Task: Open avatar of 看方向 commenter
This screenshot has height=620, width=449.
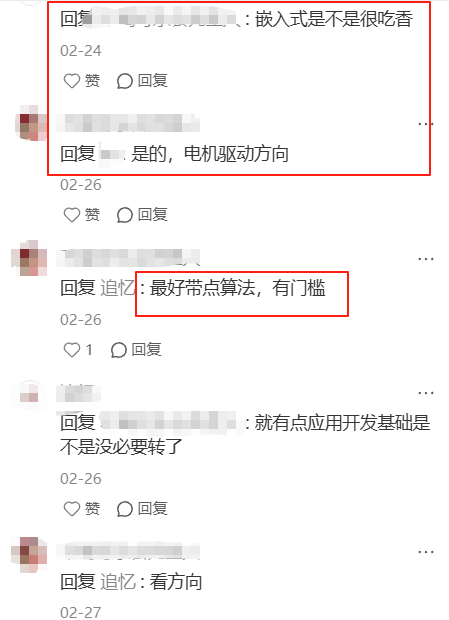Action: coord(29,554)
